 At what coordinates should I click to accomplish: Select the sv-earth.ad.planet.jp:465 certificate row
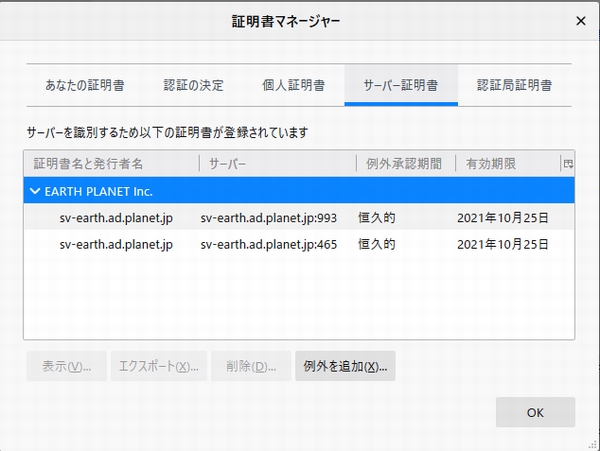299,244
